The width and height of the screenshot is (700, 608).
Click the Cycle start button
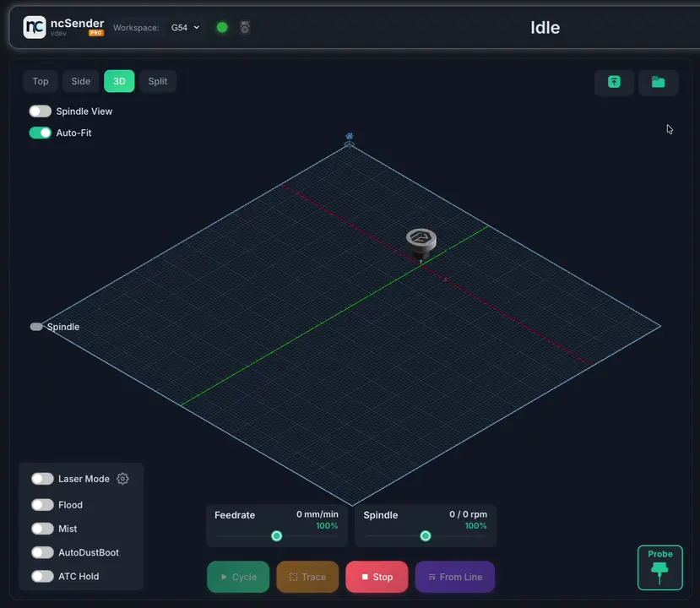coord(238,577)
